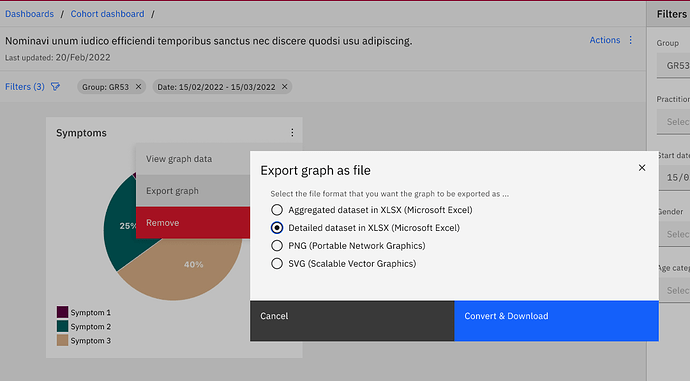Click the Actions link
Viewport: 690px width, 381px height.
[x=605, y=40]
